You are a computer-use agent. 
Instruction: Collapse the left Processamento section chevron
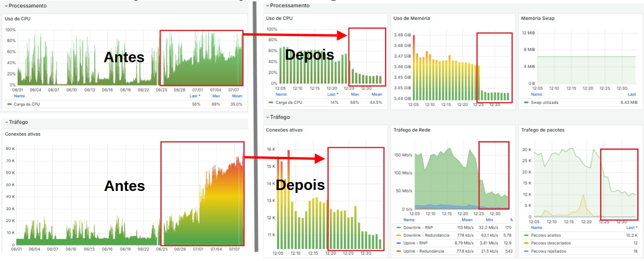tap(6, 6)
